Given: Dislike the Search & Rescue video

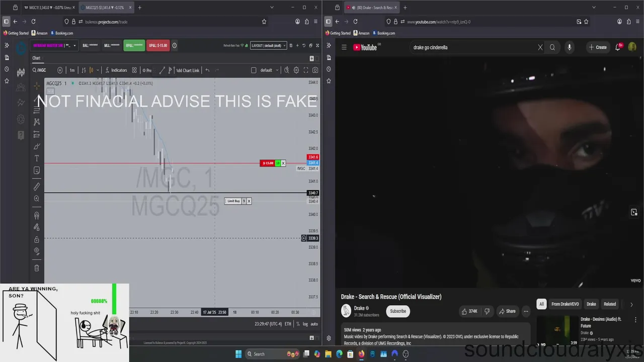Looking at the screenshot, I should coord(487,311).
